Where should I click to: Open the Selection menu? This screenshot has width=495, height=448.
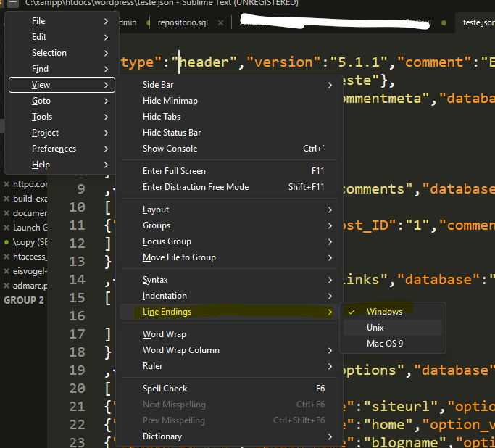click(x=62, y=53)
